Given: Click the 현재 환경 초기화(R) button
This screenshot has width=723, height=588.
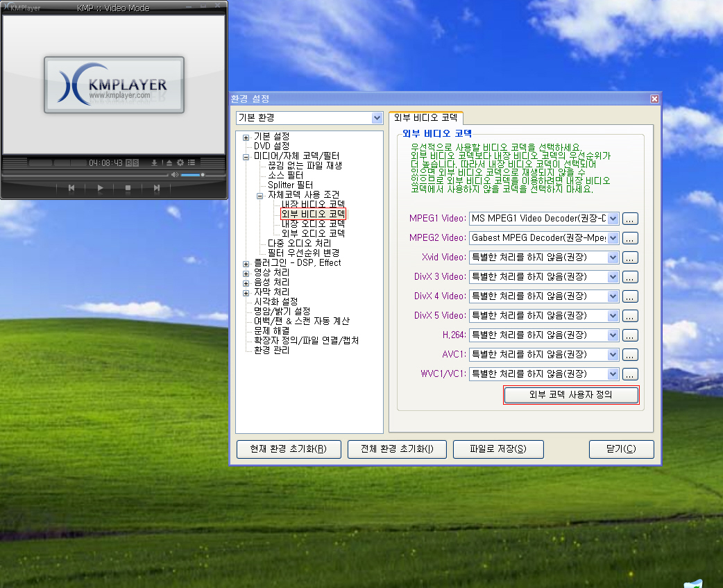Looking at the screenshot, I should coord(289,449).
